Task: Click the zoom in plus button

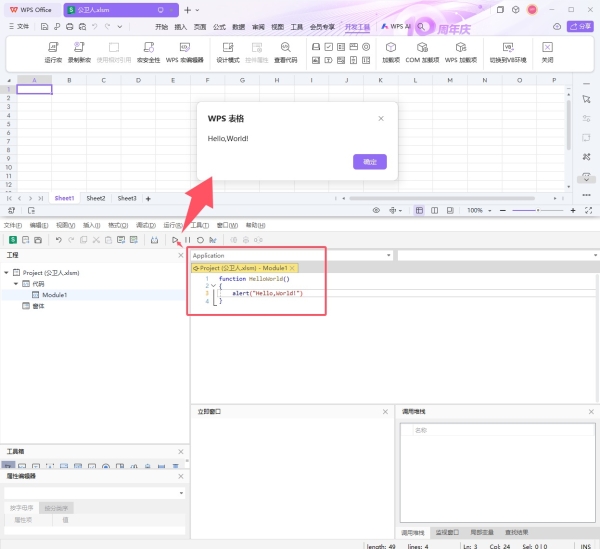Action: click(573, 210)
